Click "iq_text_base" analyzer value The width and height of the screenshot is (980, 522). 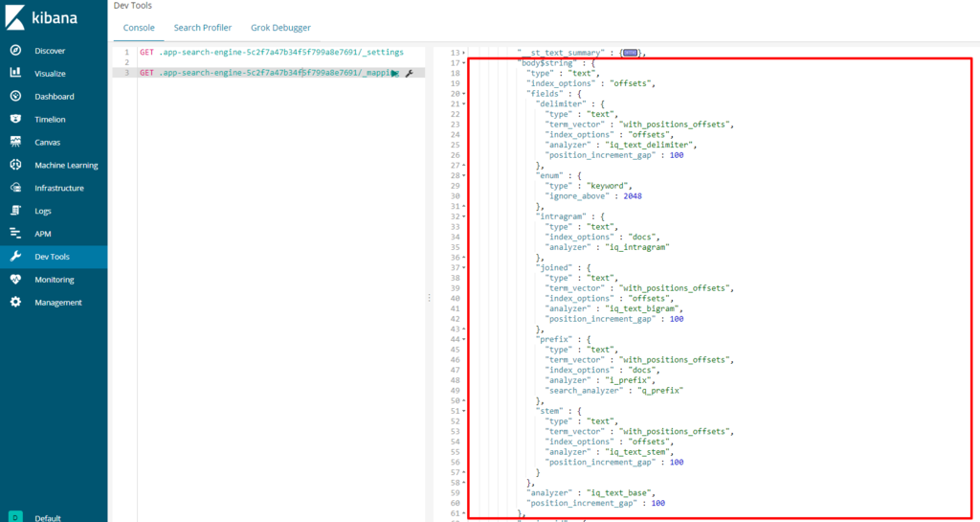(617, 492)
